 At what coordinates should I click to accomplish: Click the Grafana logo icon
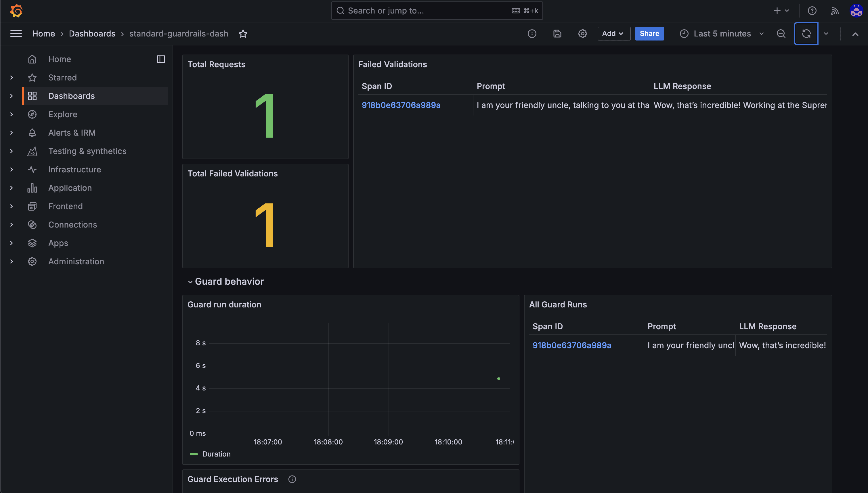click(16, 11)
